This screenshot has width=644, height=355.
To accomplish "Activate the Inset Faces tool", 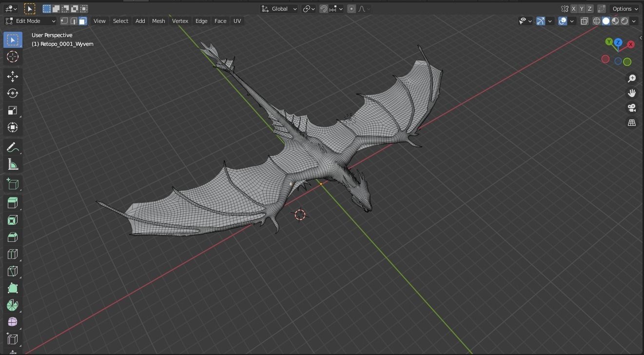I will 13,220.
